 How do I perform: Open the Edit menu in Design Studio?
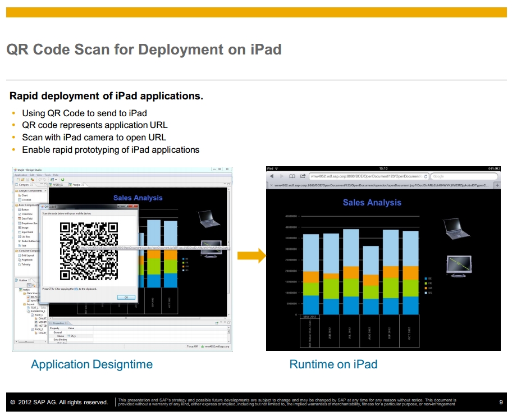31,175
